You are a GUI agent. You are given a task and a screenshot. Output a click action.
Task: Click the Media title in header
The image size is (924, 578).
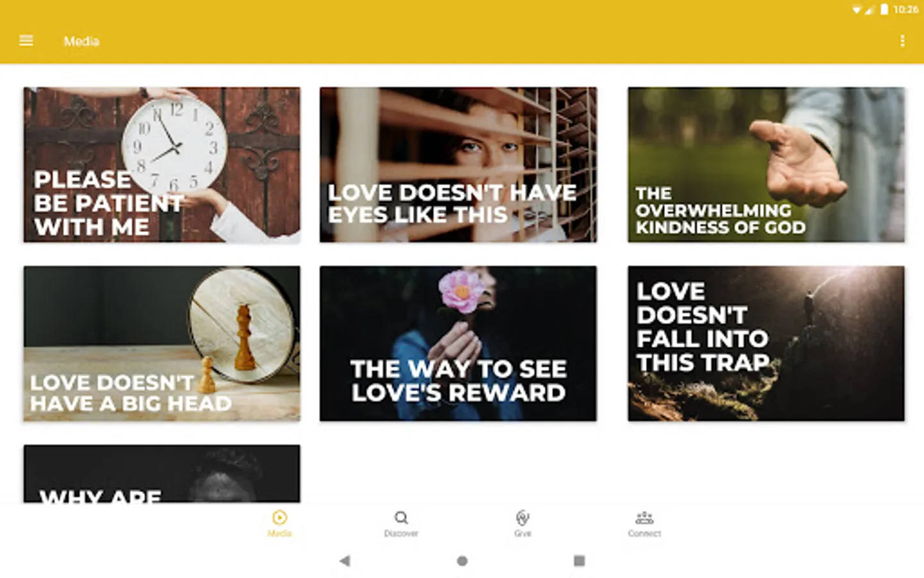point(81,41)
